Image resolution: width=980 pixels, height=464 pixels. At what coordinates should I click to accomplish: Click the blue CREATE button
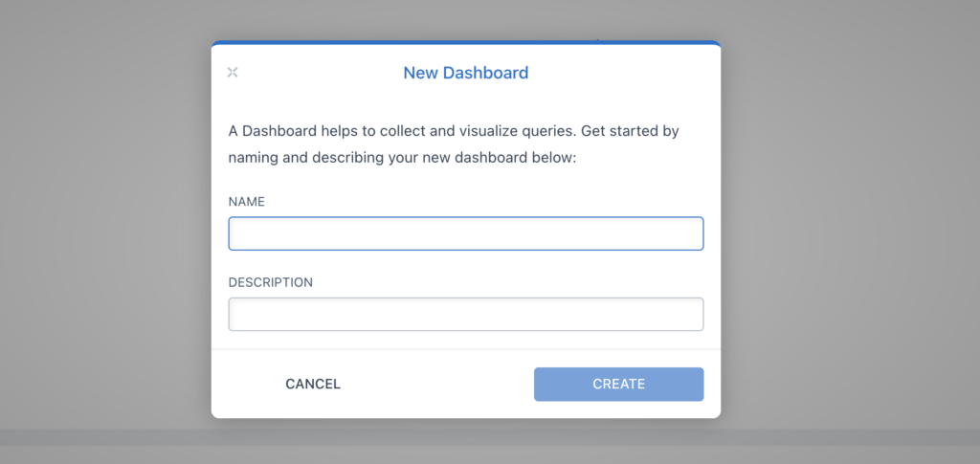[x=619, y=384]
